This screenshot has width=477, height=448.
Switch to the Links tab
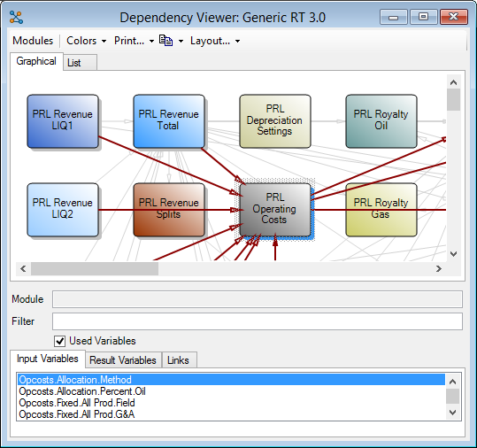point(179,360)
